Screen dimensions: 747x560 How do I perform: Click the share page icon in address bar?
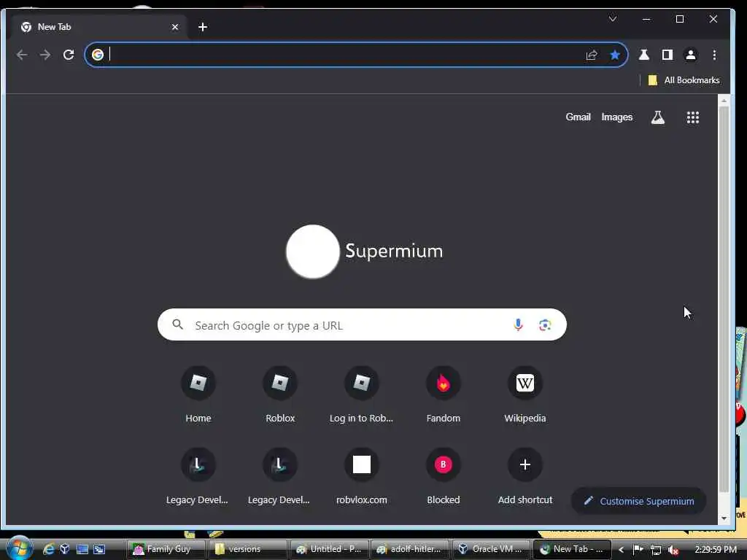pyautogui.click(x=592, y=55)
